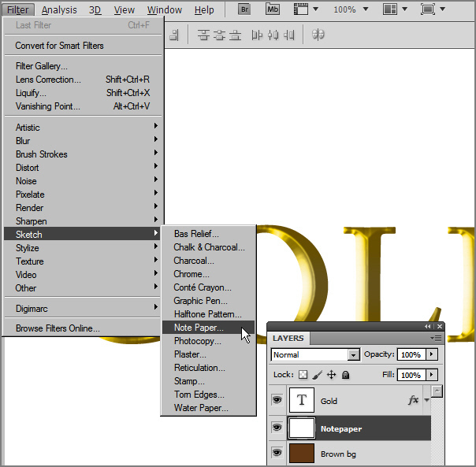Viewport: 476px width, 467px height.
Task: Open the Analysis menu
Action: tap(59, 10)
